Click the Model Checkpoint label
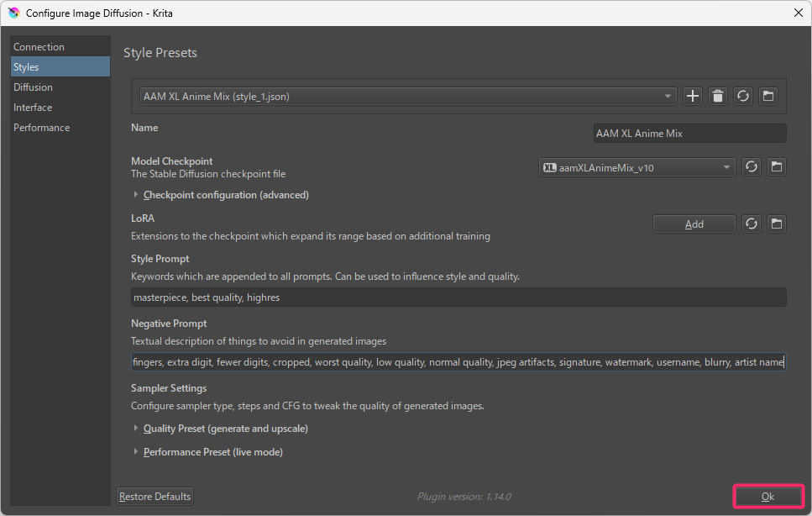This screenshot has height=516, width=812. [x=171, y=161]
